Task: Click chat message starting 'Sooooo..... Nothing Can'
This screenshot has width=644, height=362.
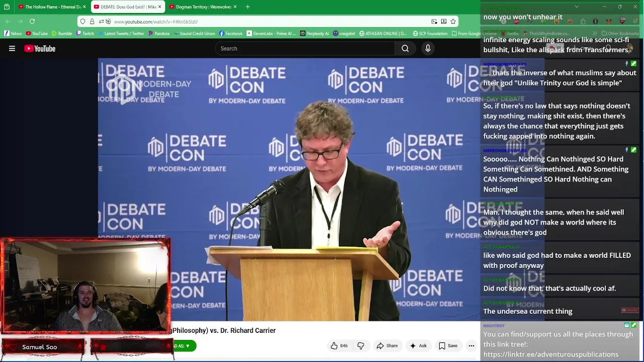Action: click(556, 174)
